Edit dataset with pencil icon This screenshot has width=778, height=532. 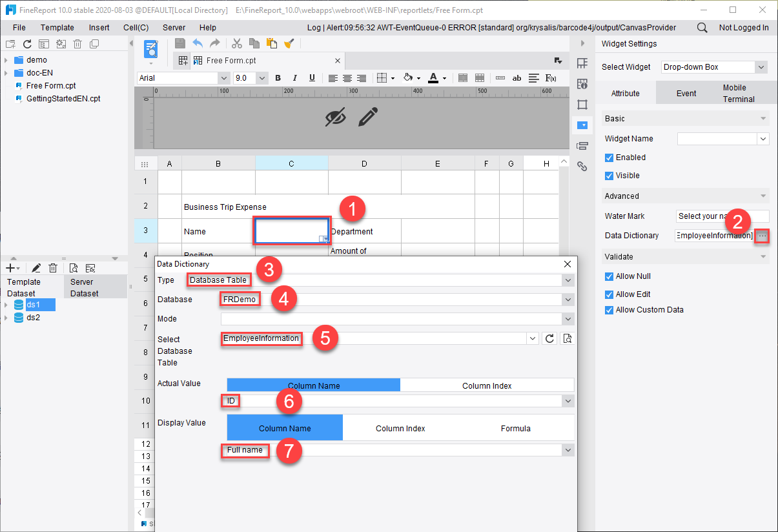point(36,268)
